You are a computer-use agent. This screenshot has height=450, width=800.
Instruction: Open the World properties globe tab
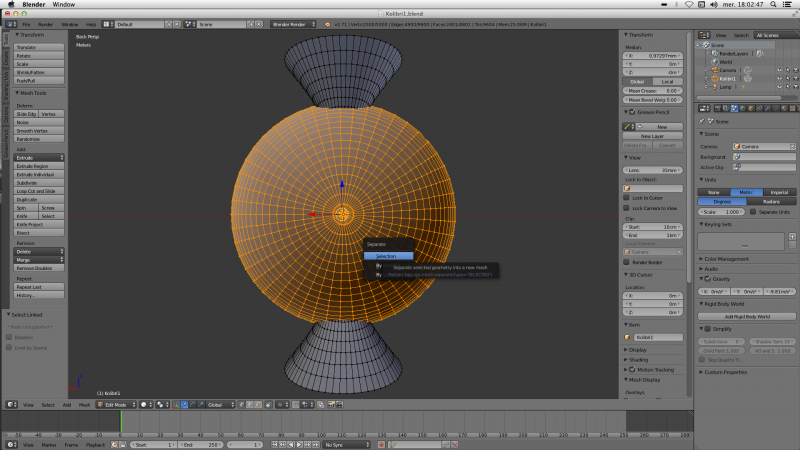click(742, 108)
